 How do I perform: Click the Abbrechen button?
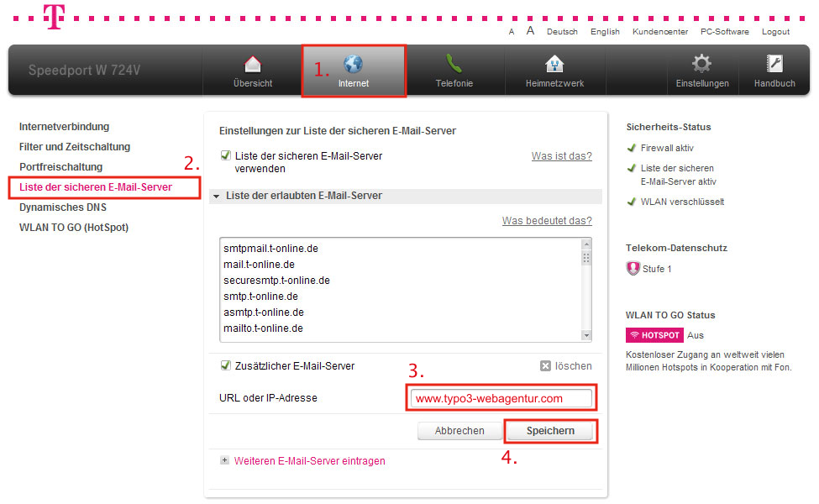click(x=459, y=431)
